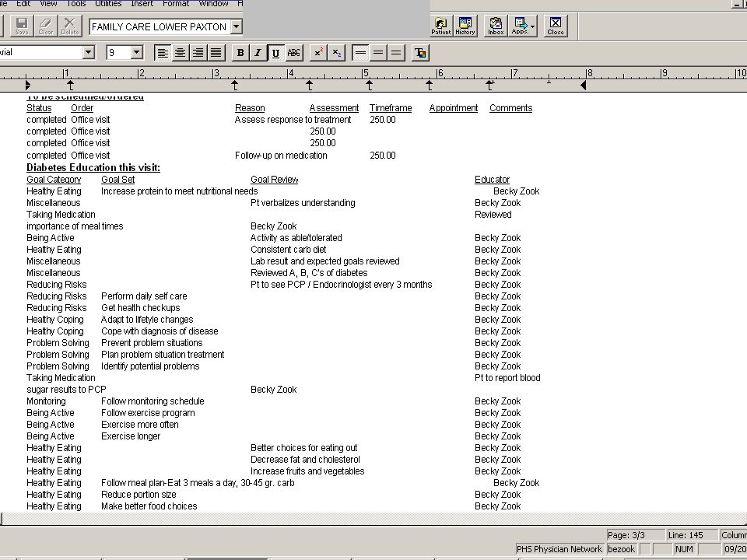This screenshot has height=560, width=747.
Task: Click 'Exercise longer' goal
Action: coord(131,436)
